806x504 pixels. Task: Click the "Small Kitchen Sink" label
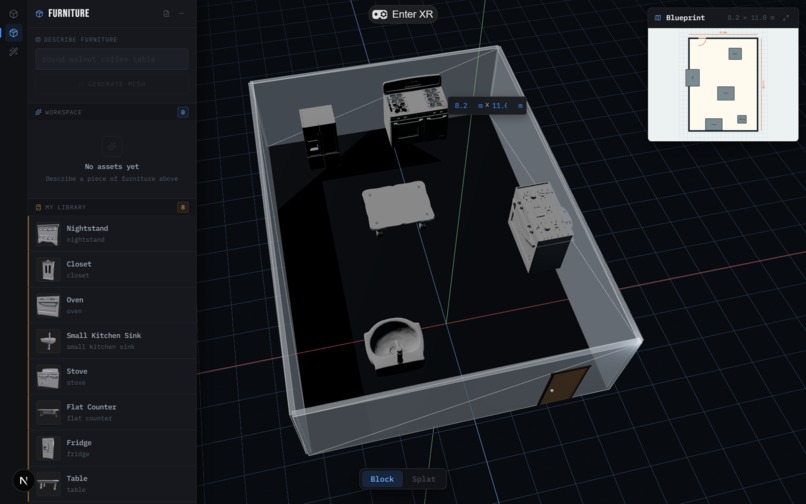[103, 335]
